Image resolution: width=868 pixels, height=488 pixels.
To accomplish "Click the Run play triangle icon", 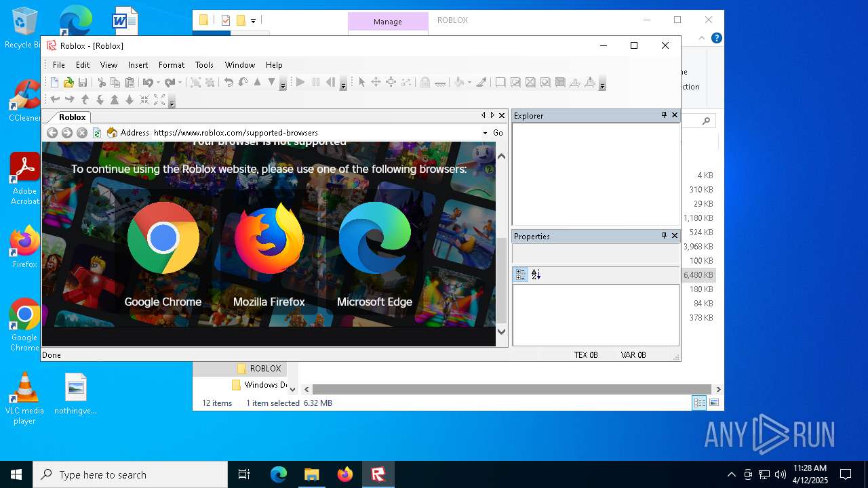I will tap(300, 83).
